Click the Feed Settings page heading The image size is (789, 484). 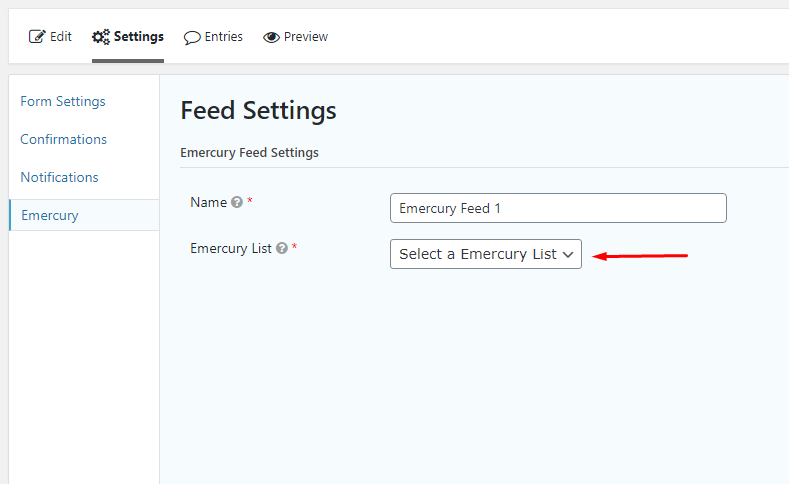click(258, 110)
